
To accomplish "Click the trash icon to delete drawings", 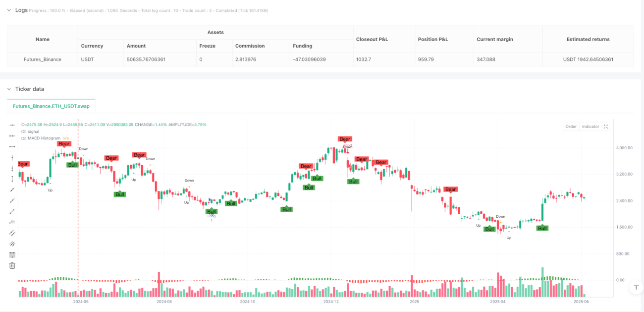I will (12, 265).
